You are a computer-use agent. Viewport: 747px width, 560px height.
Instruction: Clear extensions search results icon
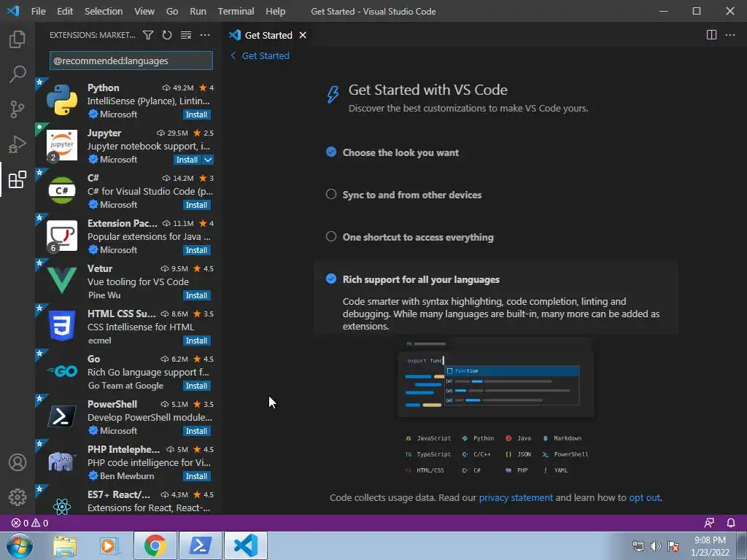[x=186, y=35]
